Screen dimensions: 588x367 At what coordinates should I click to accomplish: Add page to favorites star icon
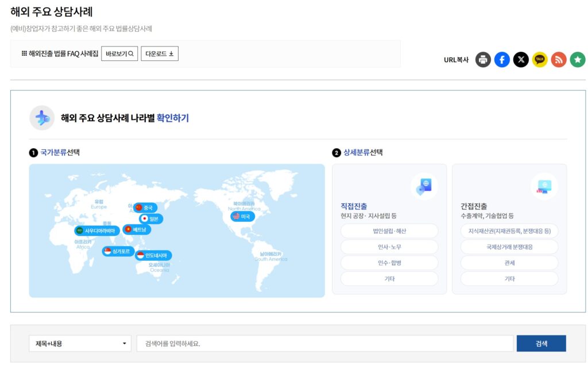tap(578, 60)
